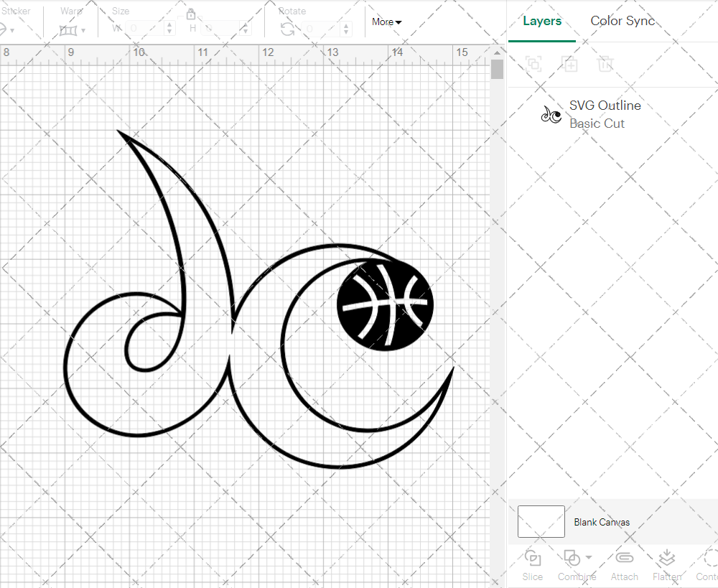Click the duplicate layer icon

570,64
